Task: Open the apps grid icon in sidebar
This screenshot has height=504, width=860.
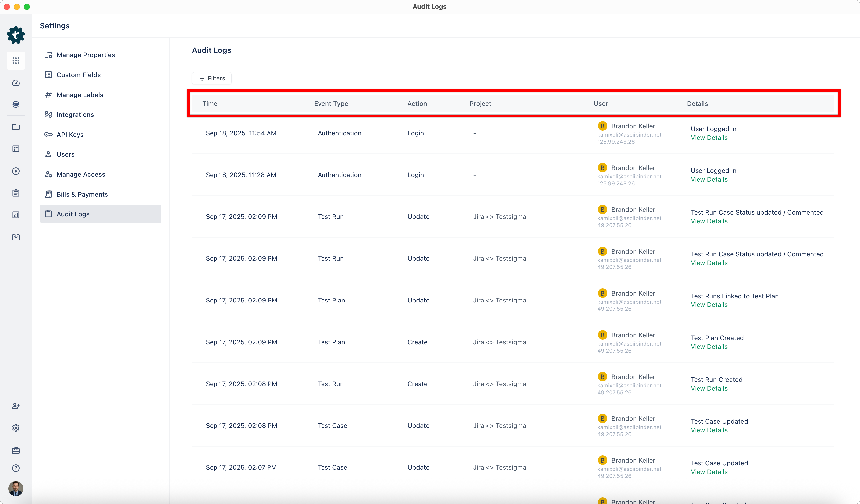Action: 16,61
